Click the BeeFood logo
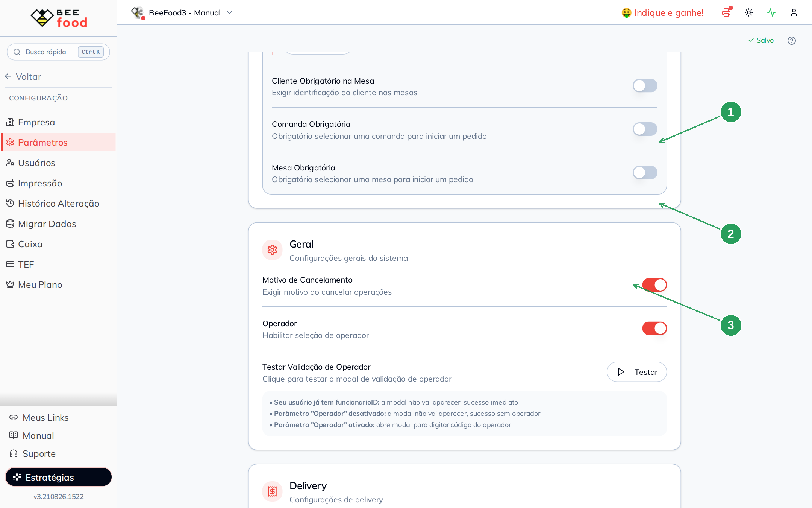The width and height of the screenshot is (812, 508). pos(59,18)
